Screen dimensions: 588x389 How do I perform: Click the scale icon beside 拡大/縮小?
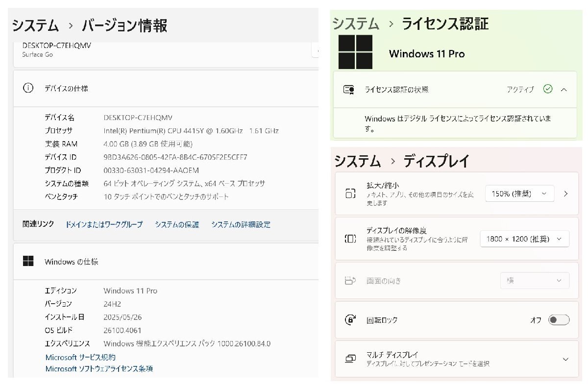point(350,193)
